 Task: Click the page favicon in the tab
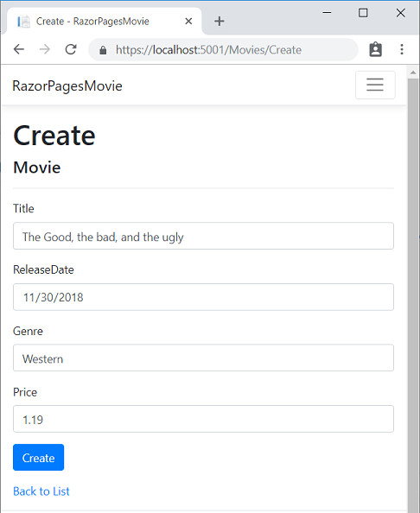23,22
